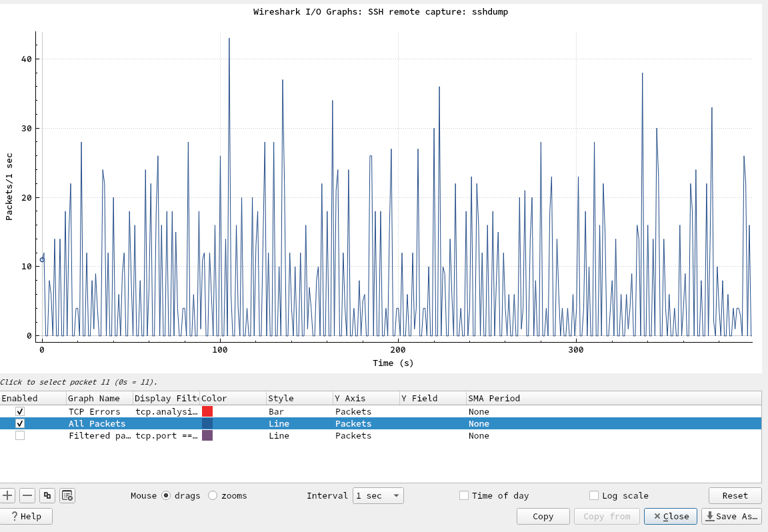Click the Reset button
Viewport: 768px width, 532px height.
click(x=735, y=495)
